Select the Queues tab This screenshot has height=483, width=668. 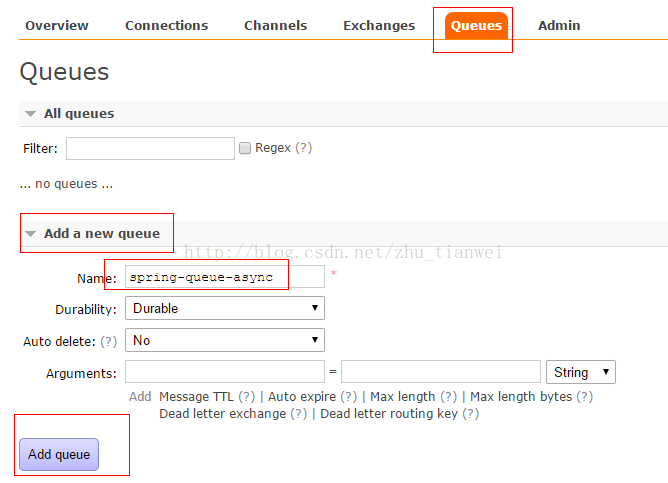click(x=476, y=26)
